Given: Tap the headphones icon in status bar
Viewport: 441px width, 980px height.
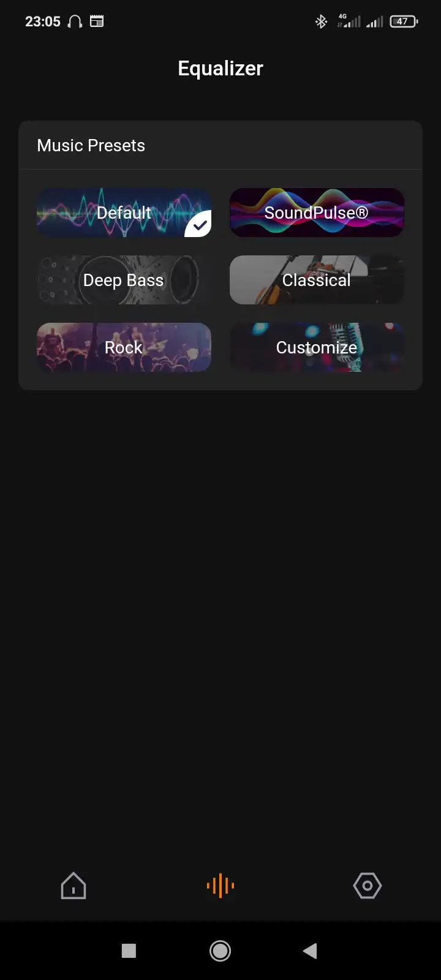Looking at the screenshot, I should click(75, 21).
